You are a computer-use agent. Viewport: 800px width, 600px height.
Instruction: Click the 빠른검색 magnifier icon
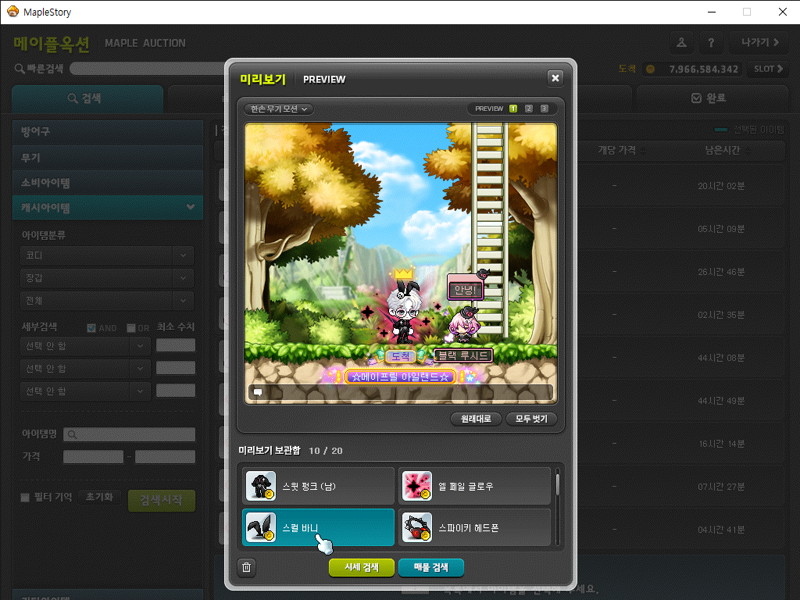[19, 68]
